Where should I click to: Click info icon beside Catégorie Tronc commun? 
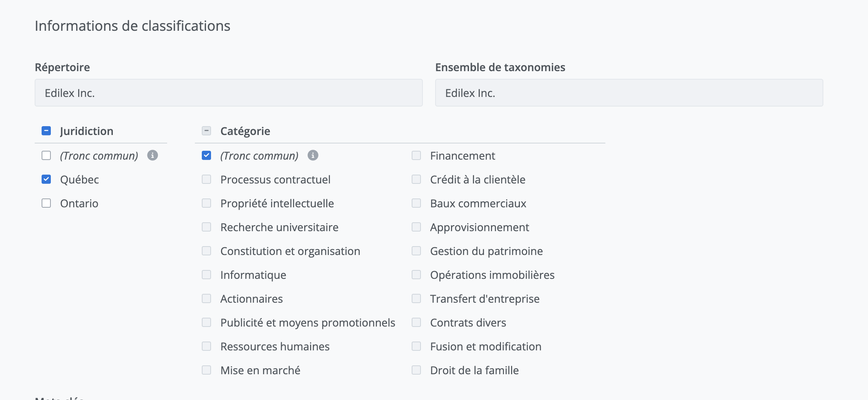pyautogui.click(x=313, y=155)
